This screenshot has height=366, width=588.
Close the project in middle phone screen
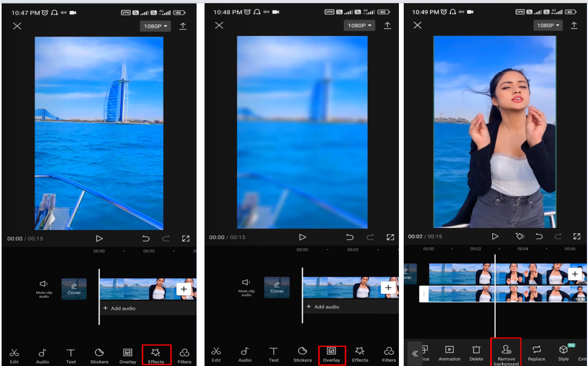pos(219,25)
